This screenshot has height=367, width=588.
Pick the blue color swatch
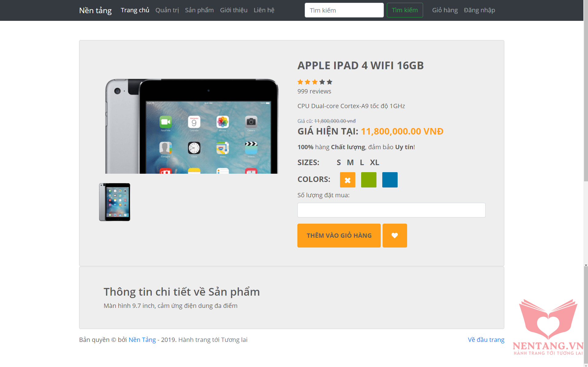point(390,180)
